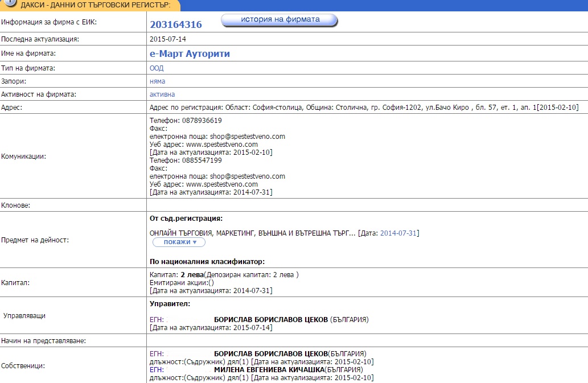The image size is (588, 383).
Task: Select the 'ООД' company type link
Action: coord(157,68)
